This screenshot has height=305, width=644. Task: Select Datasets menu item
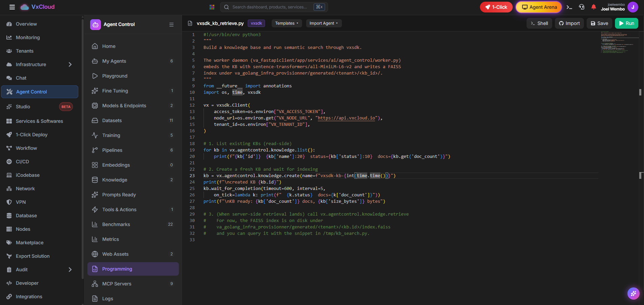(x=133, y=120)
